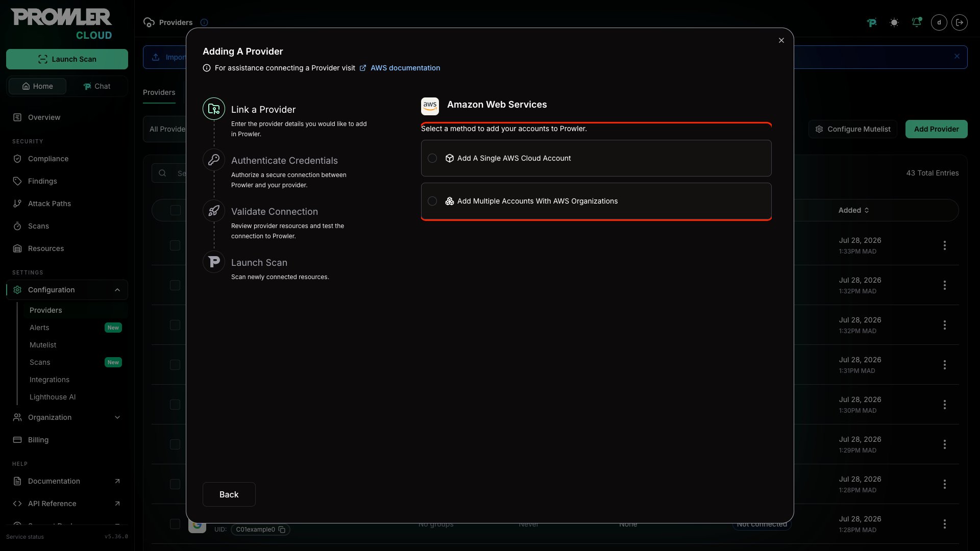Tick the checkbox on the C01example0 row
This screenshot has width=980, height=551.
tap(175, 524)
